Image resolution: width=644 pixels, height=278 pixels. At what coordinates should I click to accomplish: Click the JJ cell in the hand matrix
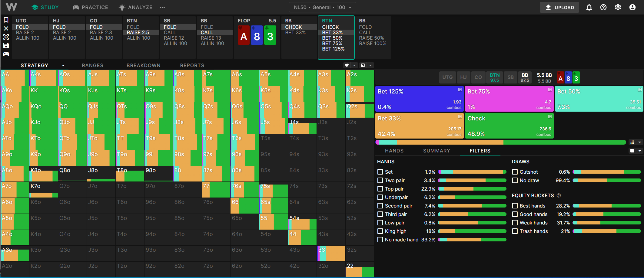101,126
